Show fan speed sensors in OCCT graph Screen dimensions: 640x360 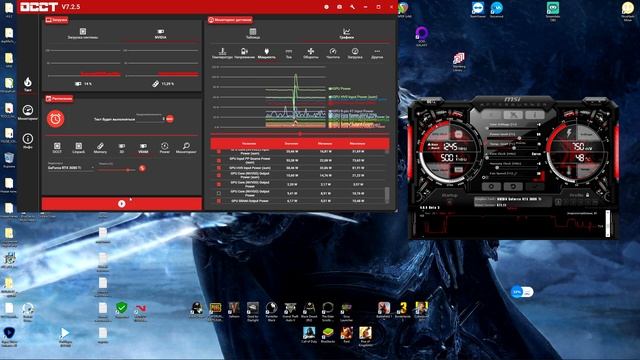click(x=311, y=53)
